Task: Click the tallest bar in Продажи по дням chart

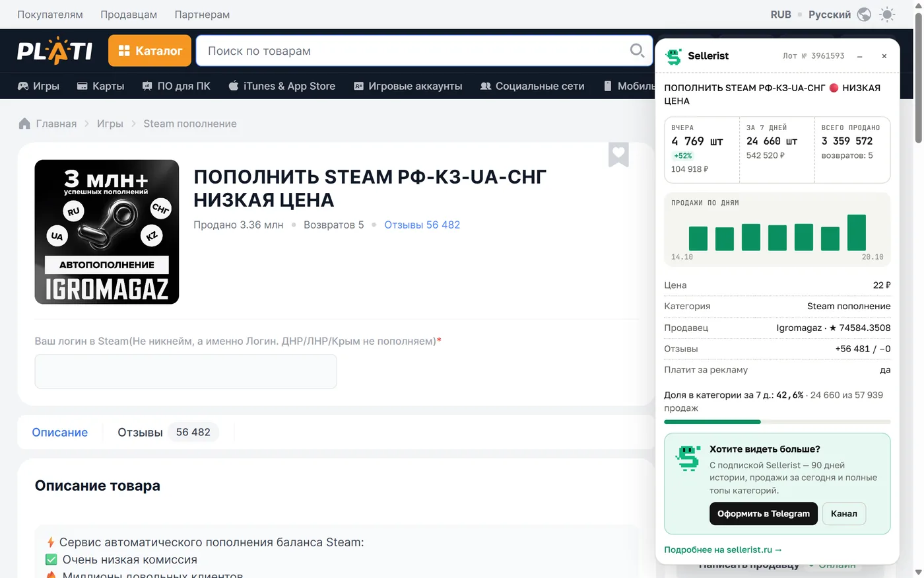Action: click(857, 233)
